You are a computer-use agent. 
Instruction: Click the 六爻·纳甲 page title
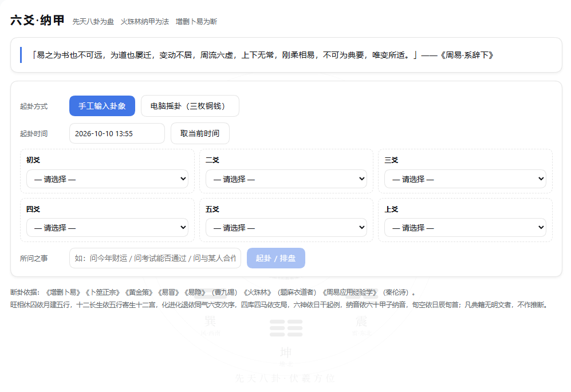click(37, 21)
